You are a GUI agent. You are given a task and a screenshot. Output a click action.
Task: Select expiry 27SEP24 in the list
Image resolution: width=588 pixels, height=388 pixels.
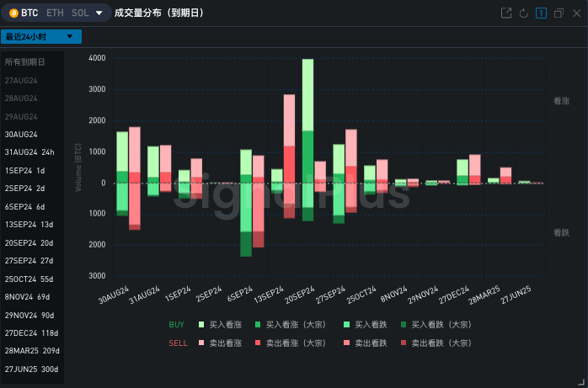click(29, 261)
